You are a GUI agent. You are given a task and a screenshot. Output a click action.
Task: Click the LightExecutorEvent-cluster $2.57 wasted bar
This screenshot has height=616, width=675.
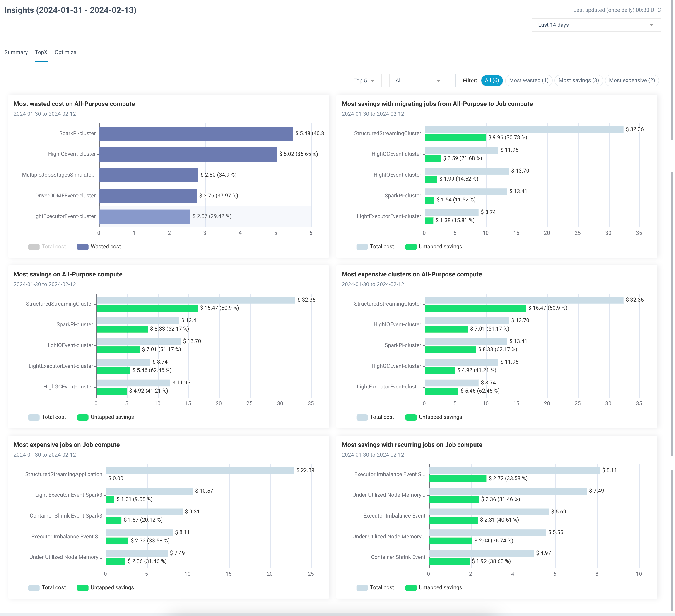[145, 216]
